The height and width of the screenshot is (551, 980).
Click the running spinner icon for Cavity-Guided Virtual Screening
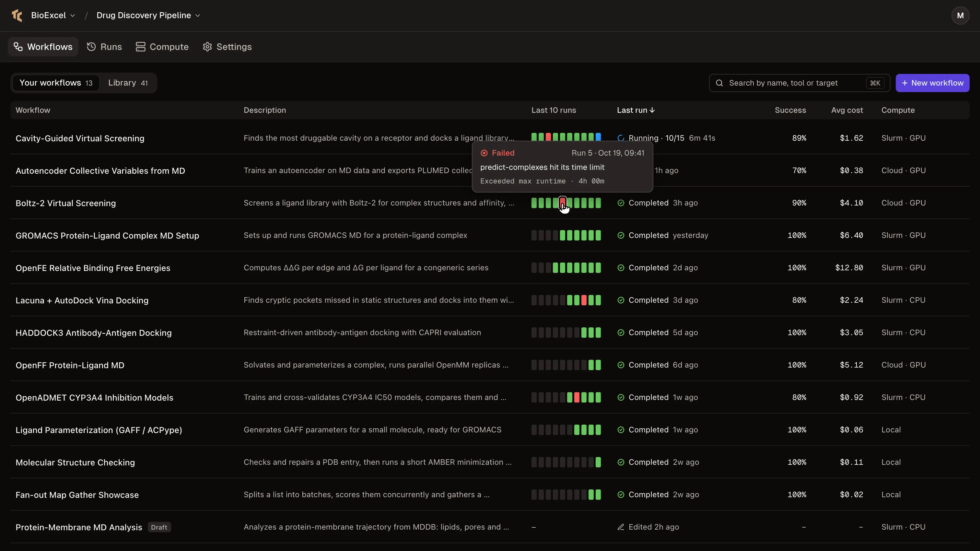tap(621, 138)
